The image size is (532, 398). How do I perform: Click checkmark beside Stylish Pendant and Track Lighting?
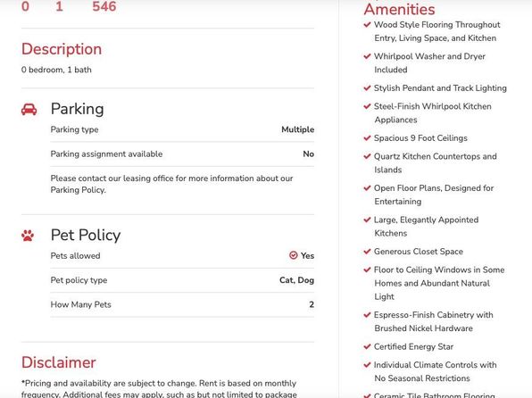(x=367, y=87)
